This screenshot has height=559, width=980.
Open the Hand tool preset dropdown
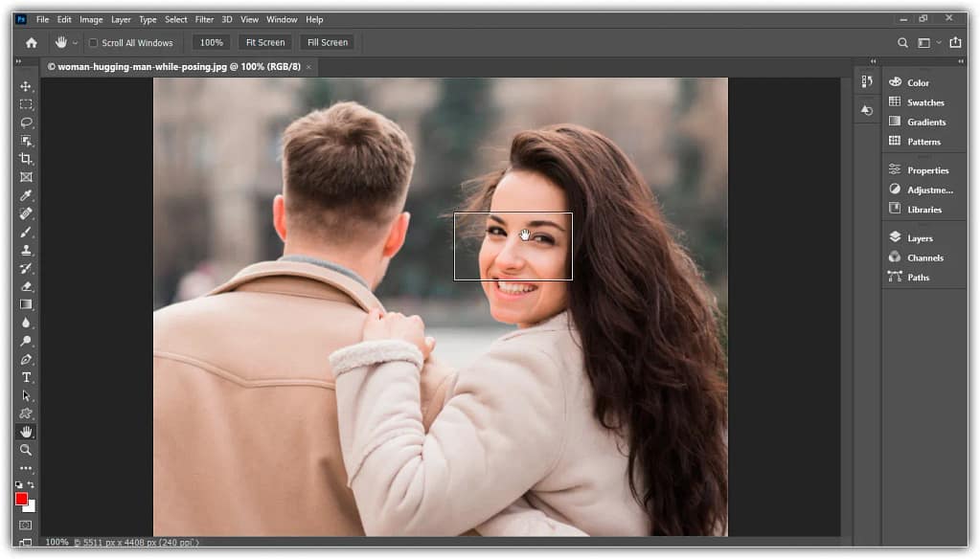point(76,43)
